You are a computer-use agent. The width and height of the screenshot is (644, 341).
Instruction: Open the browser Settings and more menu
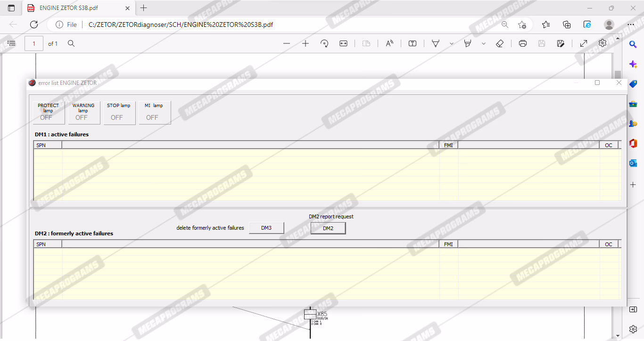(631, 25)
